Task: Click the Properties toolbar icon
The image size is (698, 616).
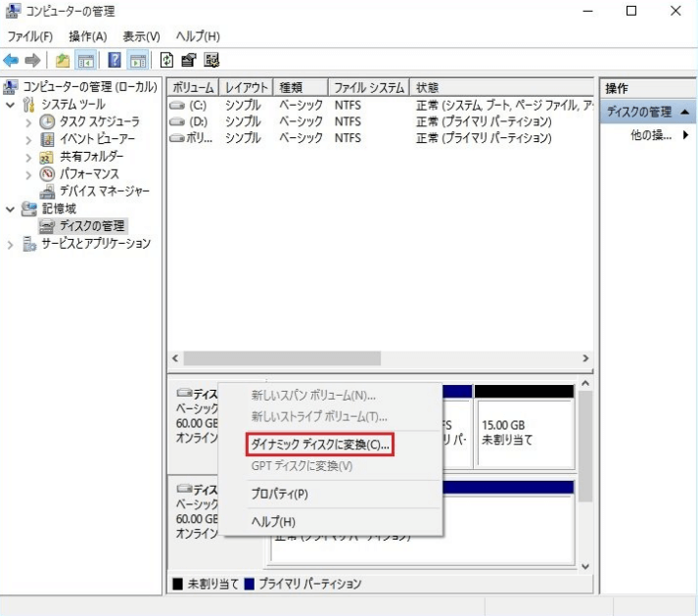Action: [x=189, y=60]
